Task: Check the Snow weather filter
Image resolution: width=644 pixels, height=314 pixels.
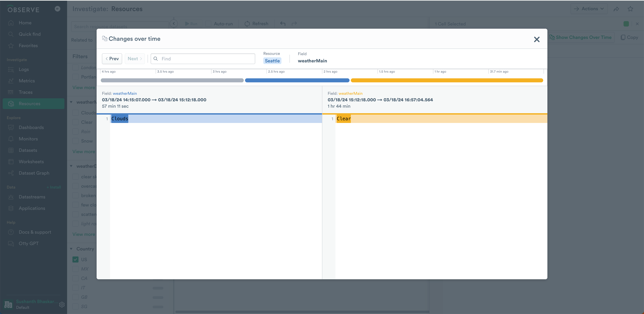Action: pos(75,141)
